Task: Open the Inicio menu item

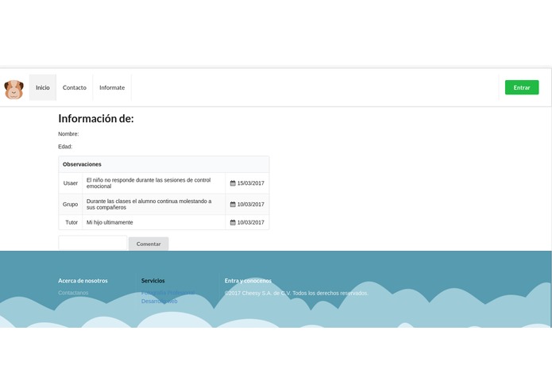Action: (x=43, y=87)
